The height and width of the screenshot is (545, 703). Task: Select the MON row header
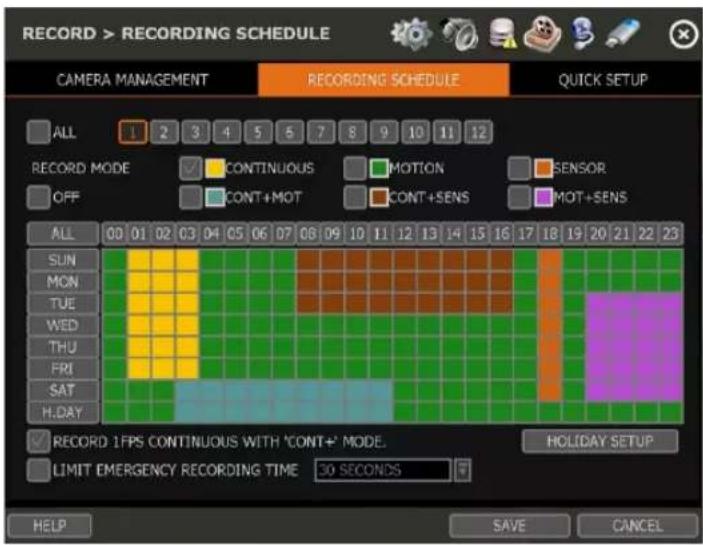(63, 282)
